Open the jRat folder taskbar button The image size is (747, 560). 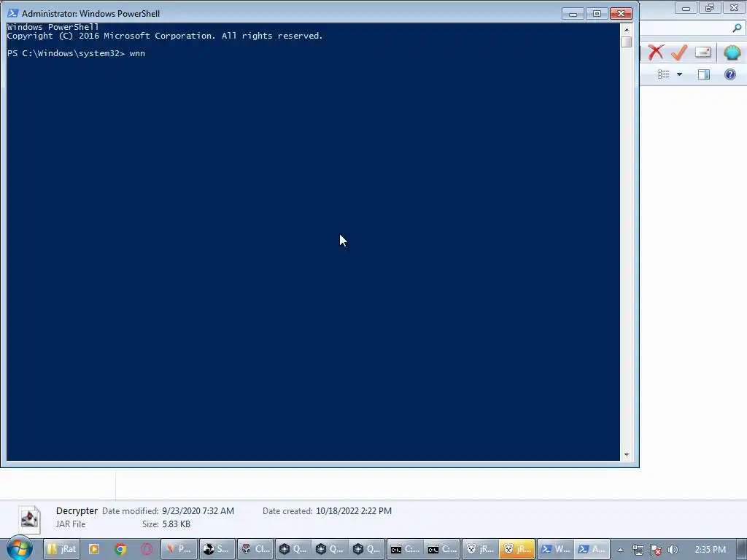coord(62,549)
